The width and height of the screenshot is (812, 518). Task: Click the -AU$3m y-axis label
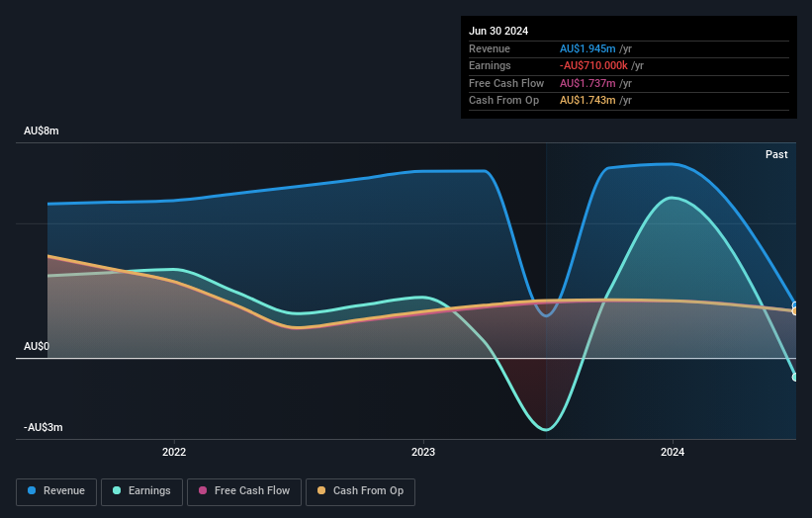tap(43, 427)
